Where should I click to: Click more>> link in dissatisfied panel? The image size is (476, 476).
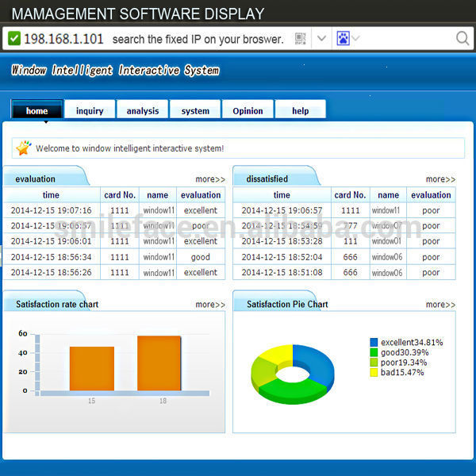pos(441,179)
